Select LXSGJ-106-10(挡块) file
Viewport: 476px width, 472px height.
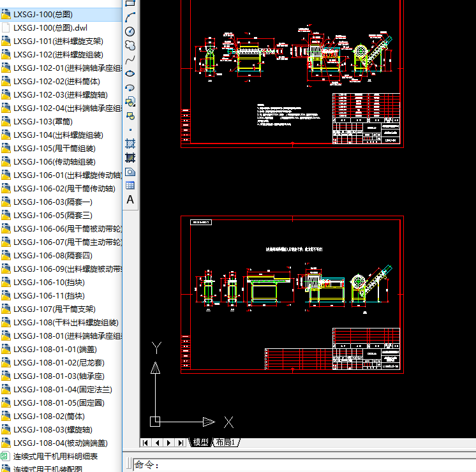click(x=49, y=283)
